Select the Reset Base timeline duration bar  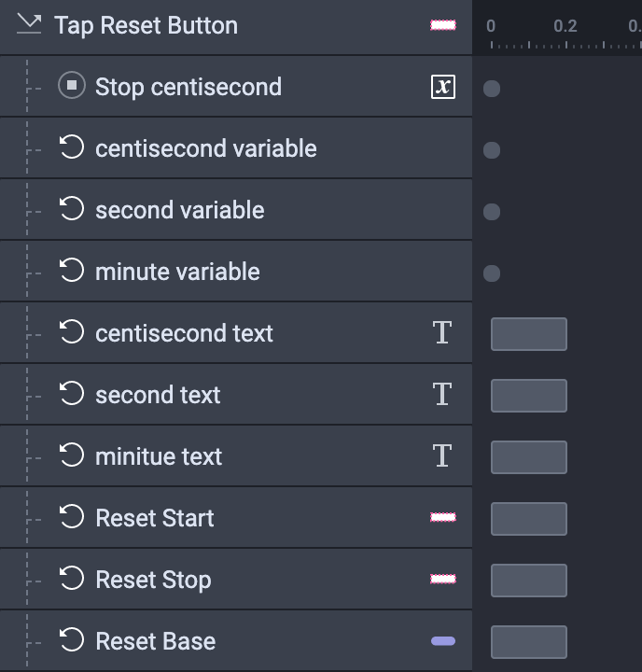tap(528, 642)
